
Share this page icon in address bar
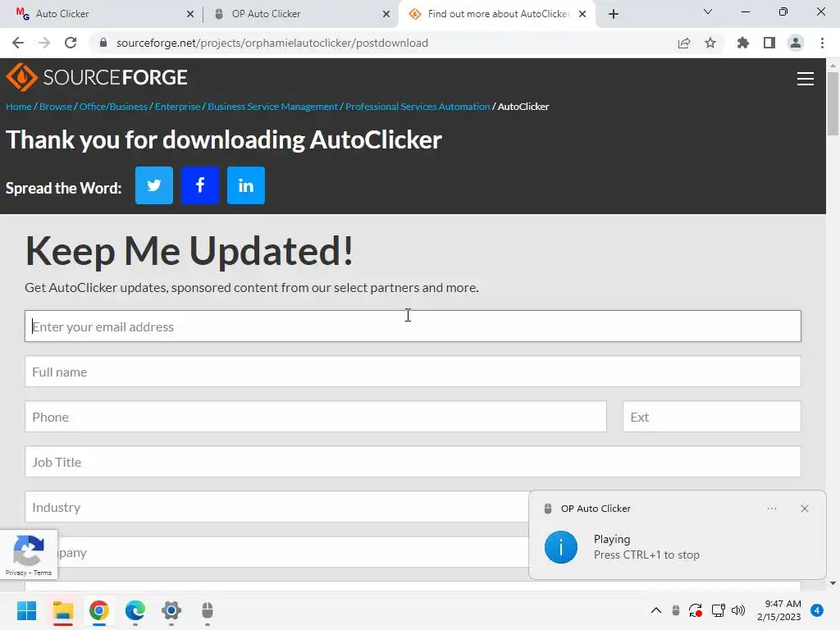pyautogui.click(x=684, y=43)
